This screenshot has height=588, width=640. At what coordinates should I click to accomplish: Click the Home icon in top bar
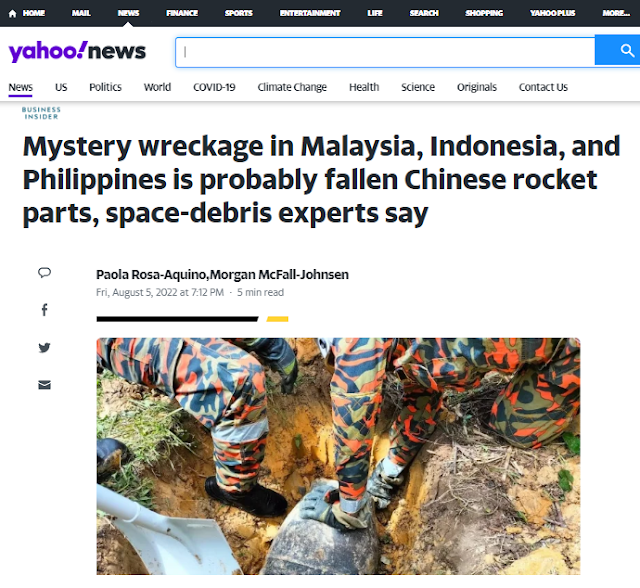(12, 13)
